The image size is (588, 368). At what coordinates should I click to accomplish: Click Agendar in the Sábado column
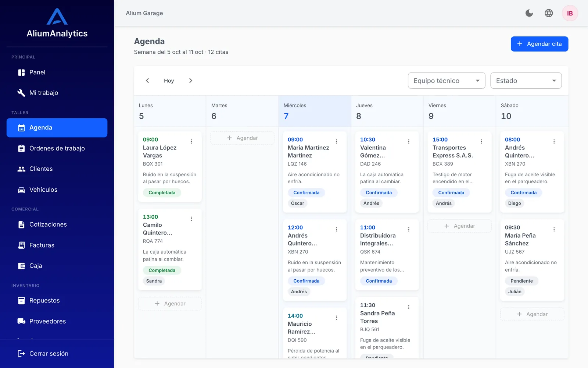[532, 314]
